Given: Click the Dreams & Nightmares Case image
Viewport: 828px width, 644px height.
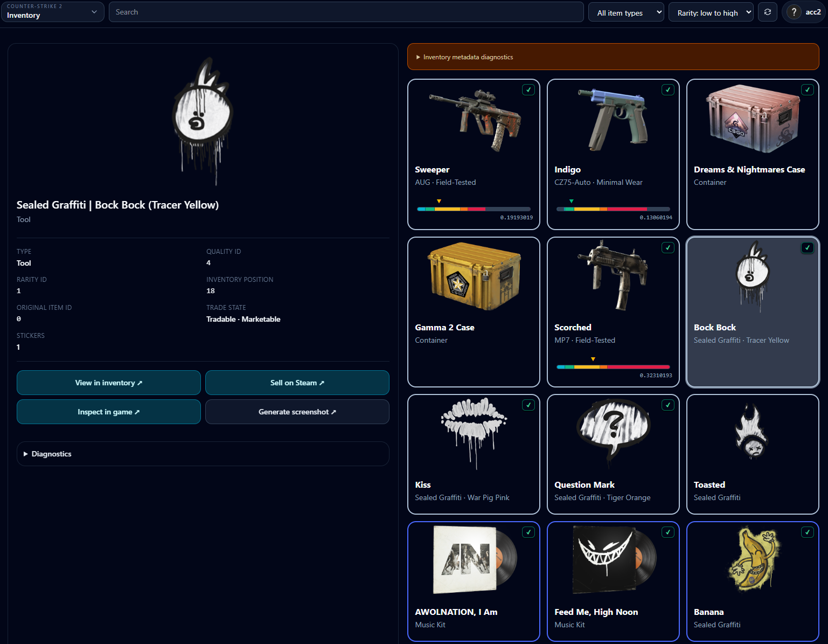Looking at the screenshot, I should 753,119.
